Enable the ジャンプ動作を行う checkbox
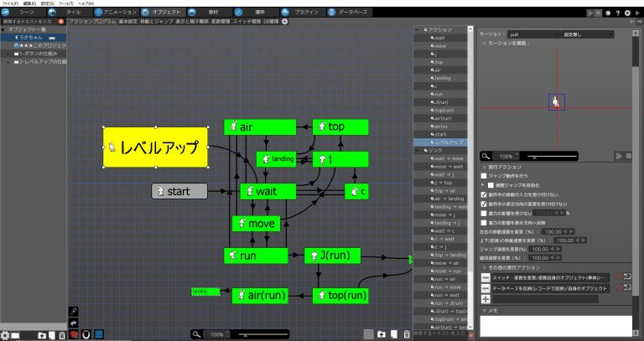The height and width of the screenshot is (341, 644). coord(484,176)
